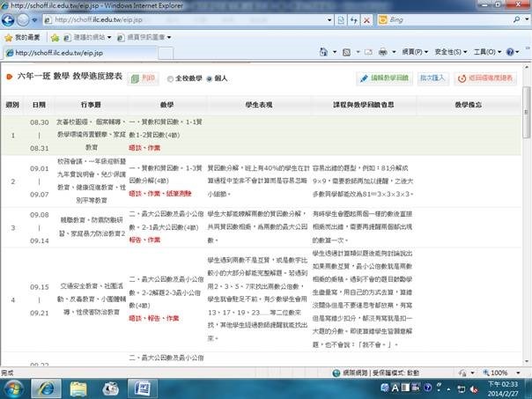The width and height of the screenshot is (532, 399).
Task: Open Word from the taskbar
Action: [x=143, y=387]
